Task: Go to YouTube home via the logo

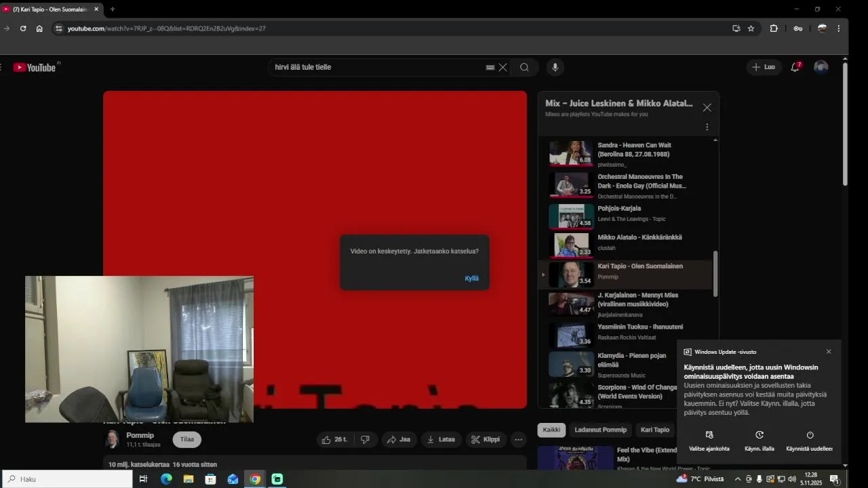Action: pos(35,67)
